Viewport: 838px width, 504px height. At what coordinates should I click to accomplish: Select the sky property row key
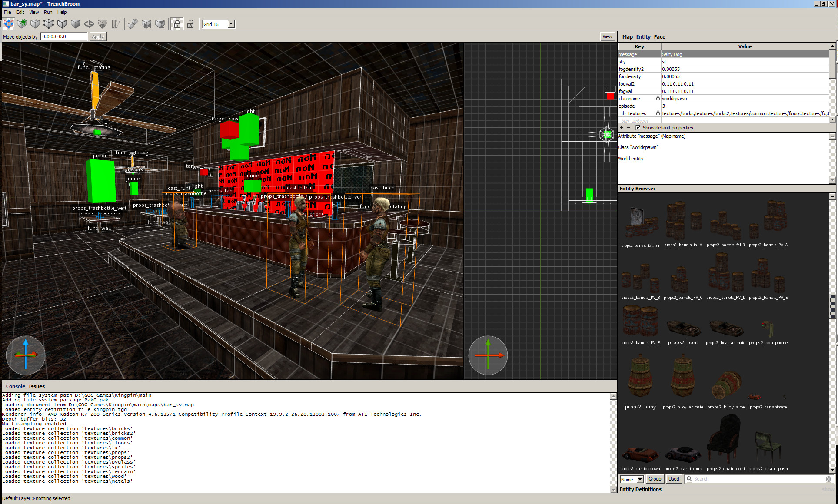tap(639, 62)
